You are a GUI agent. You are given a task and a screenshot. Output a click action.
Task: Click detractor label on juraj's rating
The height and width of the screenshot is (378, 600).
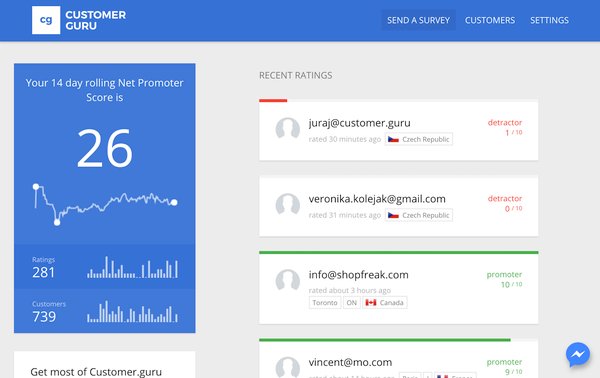505,122
